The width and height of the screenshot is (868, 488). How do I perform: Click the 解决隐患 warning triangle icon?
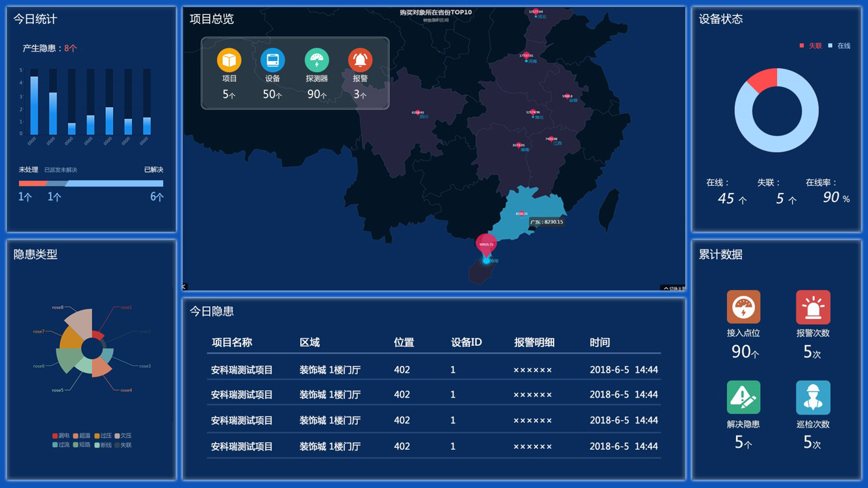pos(743,396)
